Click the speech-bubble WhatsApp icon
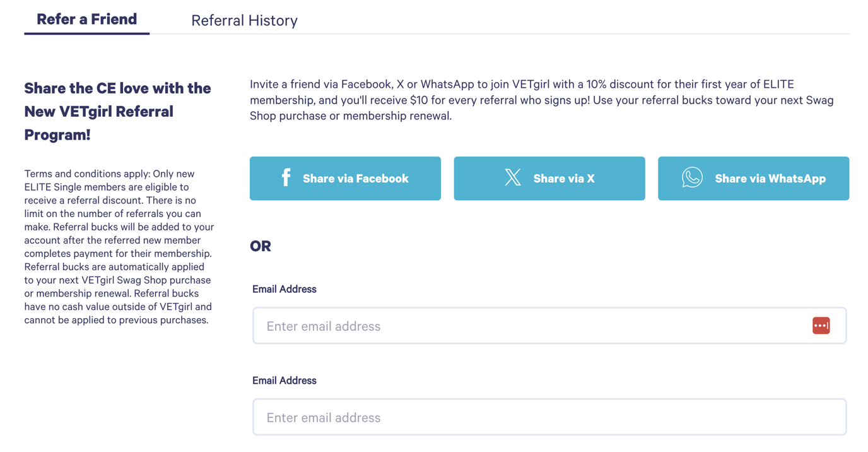 [x=692, y=178]
